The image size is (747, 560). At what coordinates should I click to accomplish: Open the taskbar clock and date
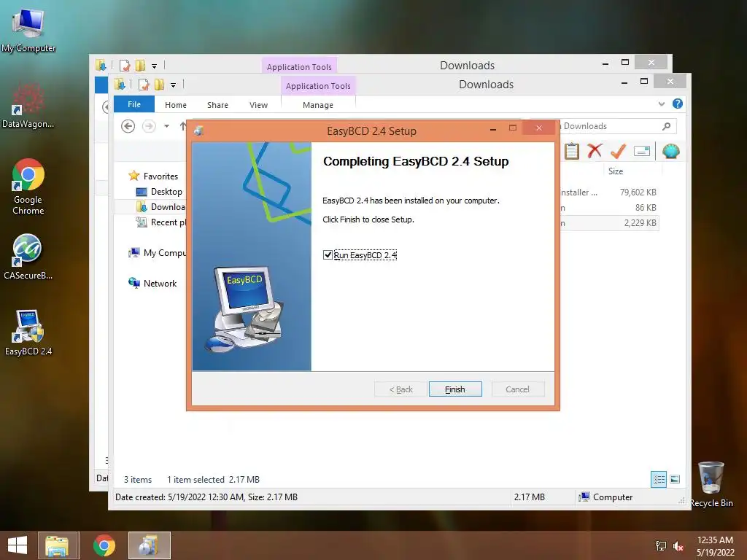coord(715,546)
